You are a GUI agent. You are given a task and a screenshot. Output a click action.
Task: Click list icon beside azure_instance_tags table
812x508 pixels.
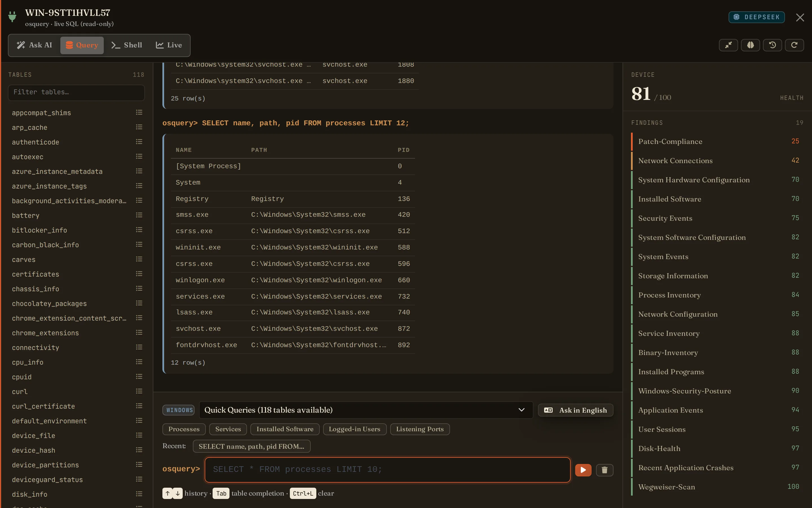(x=139, y=186)
